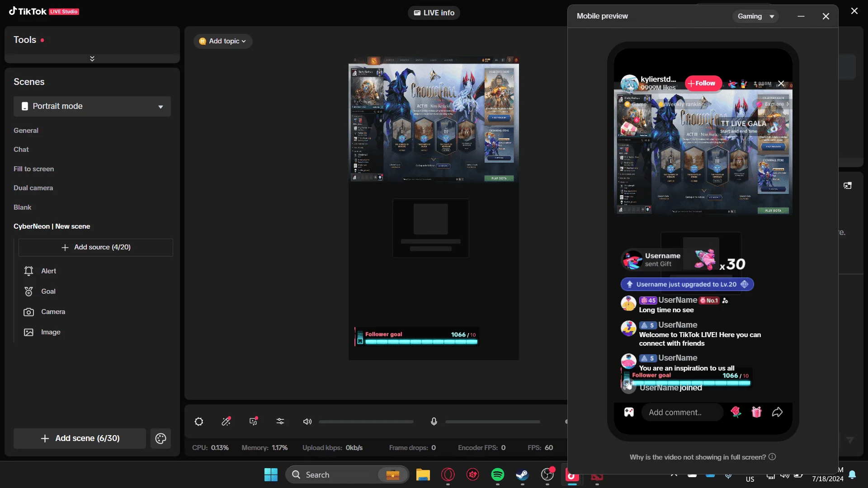Viewport: 868px width, 488px height.
Task: Click the FPS: 60 status readout
Action: click(540, 448)
